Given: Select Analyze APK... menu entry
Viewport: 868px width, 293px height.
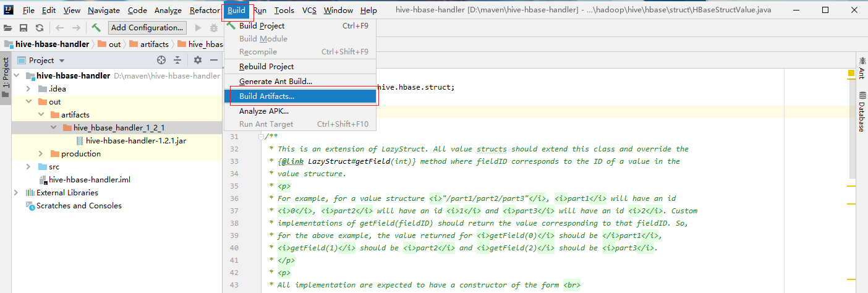Looking at the screenshot, I should [x=300, y=111].
